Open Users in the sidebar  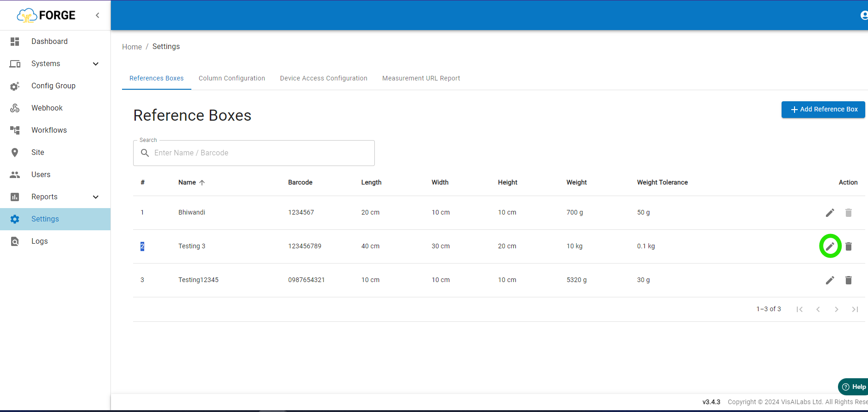pos(55,175)
